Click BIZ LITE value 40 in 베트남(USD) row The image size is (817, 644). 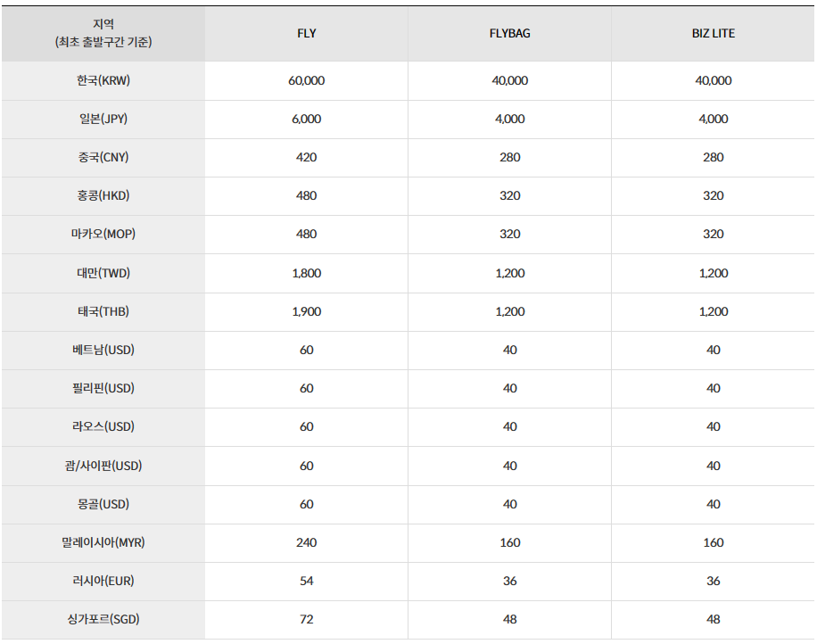coord(714,350)
